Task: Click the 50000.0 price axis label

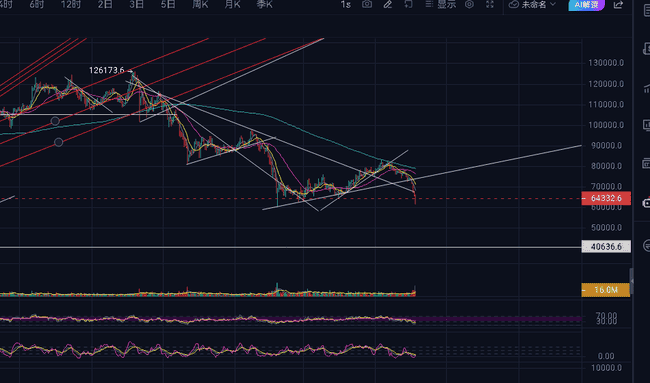Action: (606, 228)
